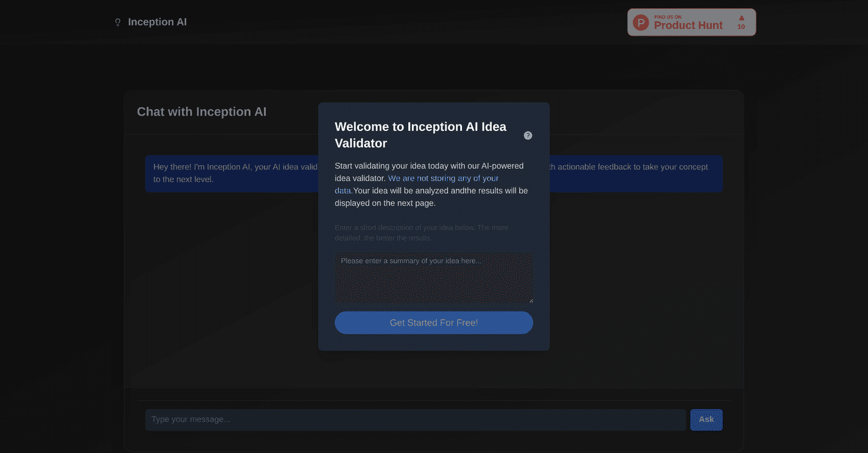Click the Chat with Inception AI heading
This screenshot has width=868, height=453.
[202, 111]
